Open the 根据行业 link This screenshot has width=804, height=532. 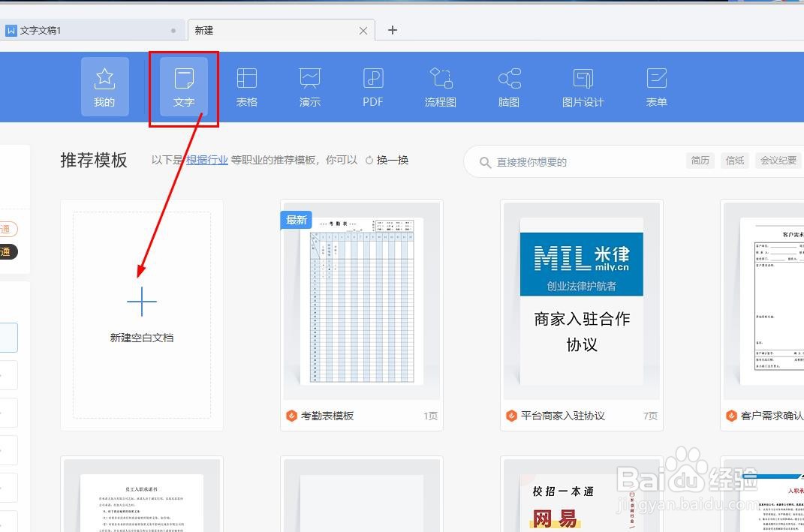207,159
